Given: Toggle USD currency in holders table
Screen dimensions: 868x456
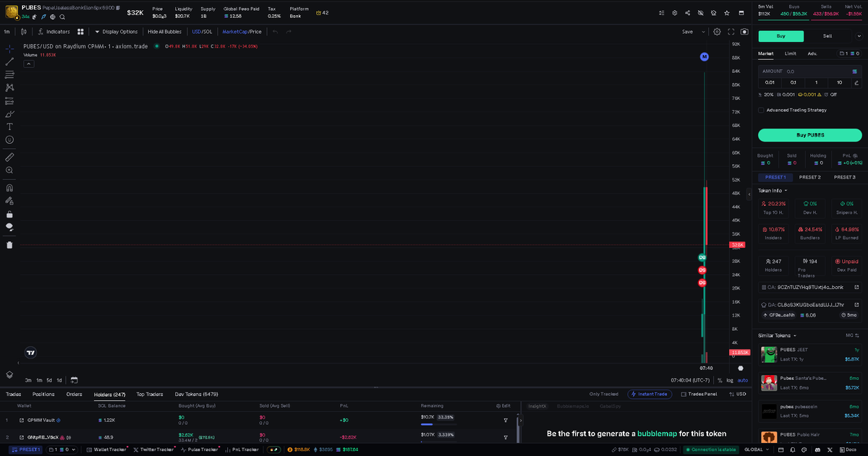Looking at the screenshot, I should pos(738,394).
